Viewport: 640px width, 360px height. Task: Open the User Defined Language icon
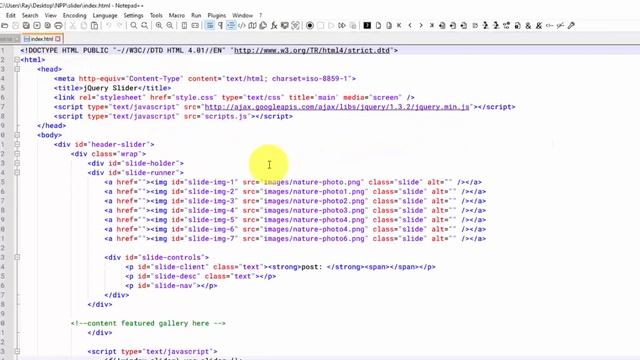coord(242,26)
